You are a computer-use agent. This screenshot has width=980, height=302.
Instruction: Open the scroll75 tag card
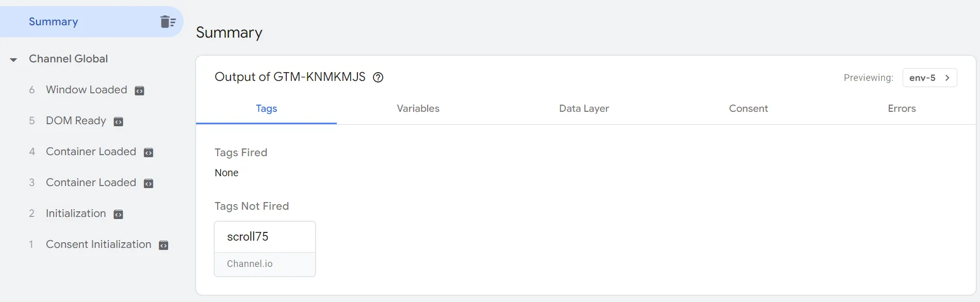265,248
